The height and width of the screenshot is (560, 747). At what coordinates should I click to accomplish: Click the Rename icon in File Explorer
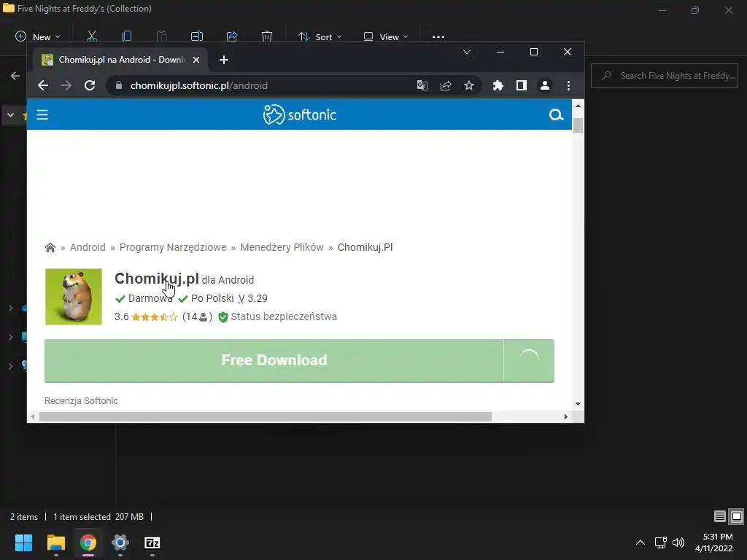coord(197,36)
